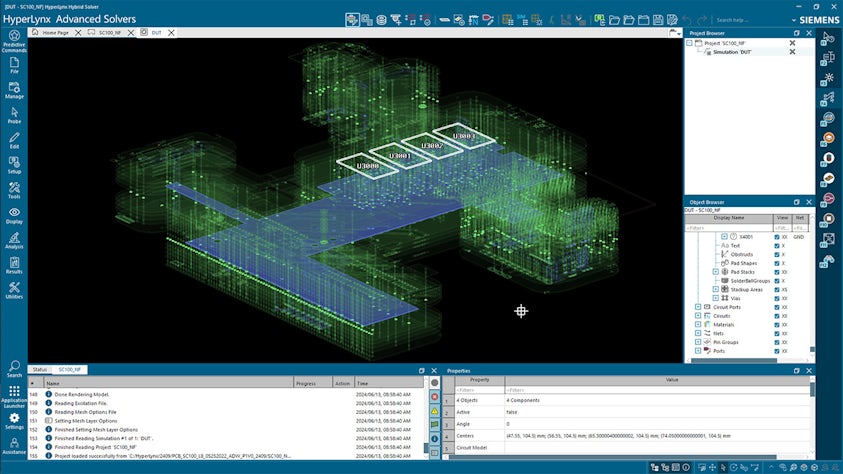Screen dimensions: 843x474
Task: Open Predictive Commands in left sidebar
Action: click(14, 41)
